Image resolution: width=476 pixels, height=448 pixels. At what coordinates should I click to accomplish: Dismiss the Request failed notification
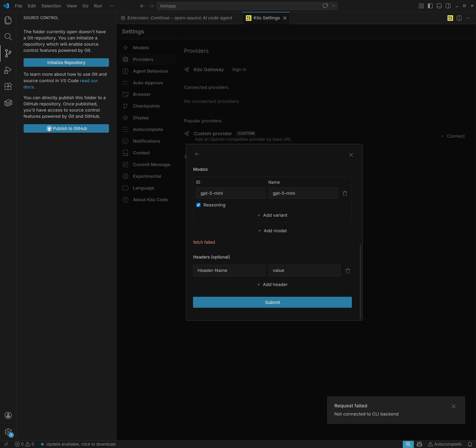pyautogui.click(x=454, y=406)
